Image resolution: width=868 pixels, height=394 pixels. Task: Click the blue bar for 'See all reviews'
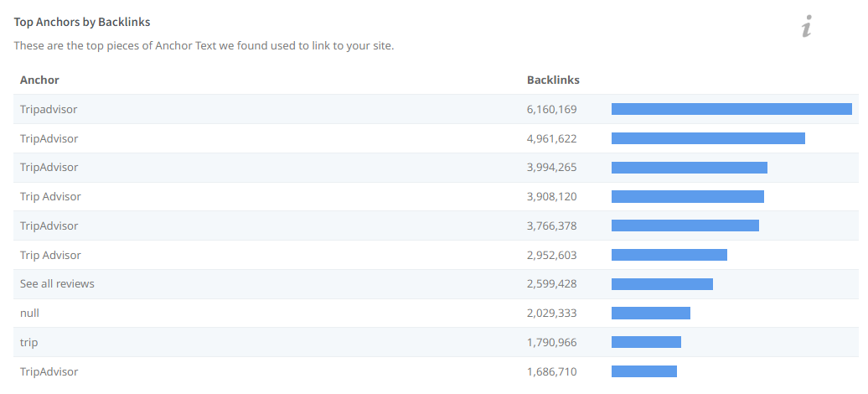tap(662, 284)
